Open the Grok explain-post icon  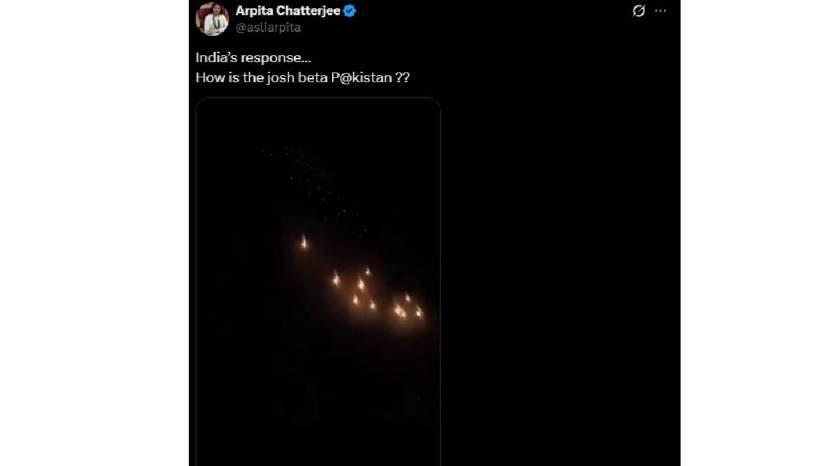(639, 11)
